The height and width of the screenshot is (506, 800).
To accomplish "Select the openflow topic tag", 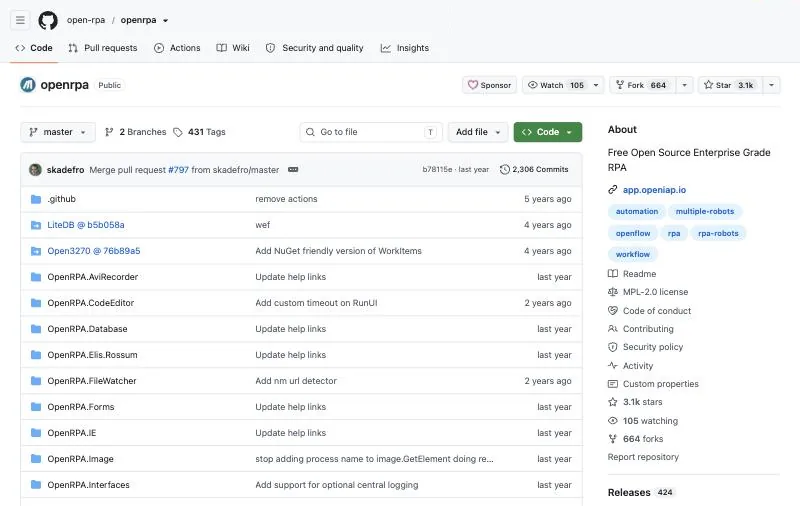I will coord(633,233).
